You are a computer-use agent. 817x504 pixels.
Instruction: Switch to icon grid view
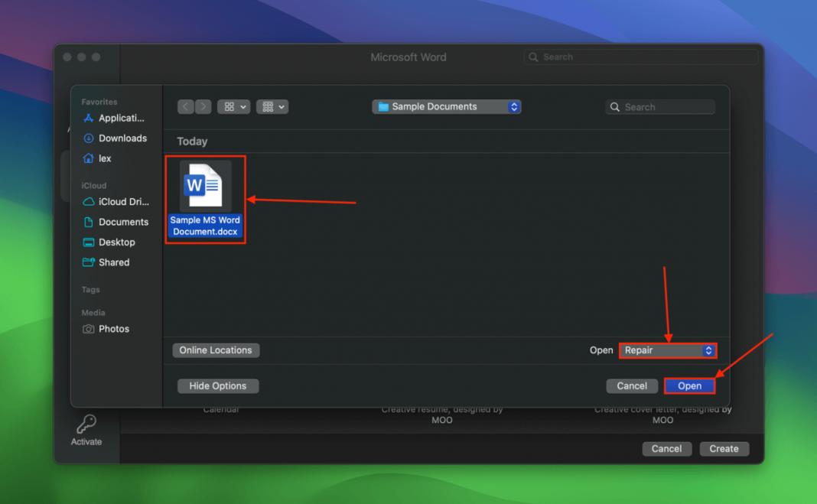pyautogui.click(x=229, y=106)
